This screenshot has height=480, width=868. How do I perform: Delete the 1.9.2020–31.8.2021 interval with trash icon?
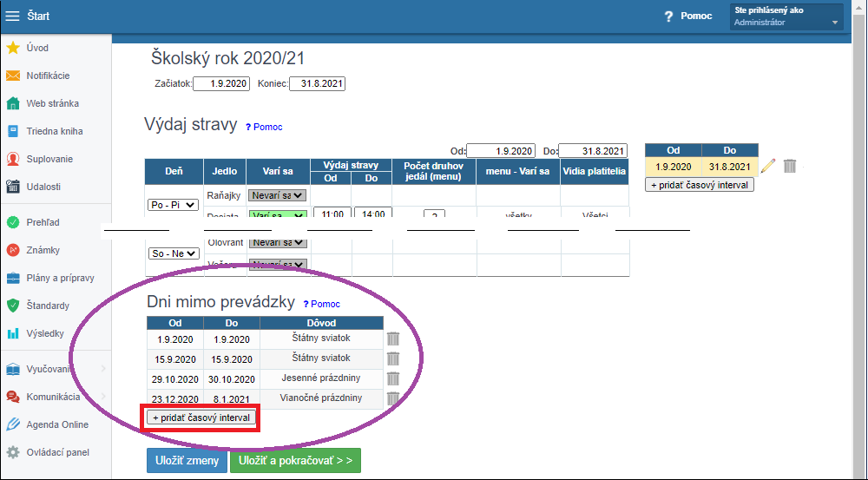click(x=789, y=166)
